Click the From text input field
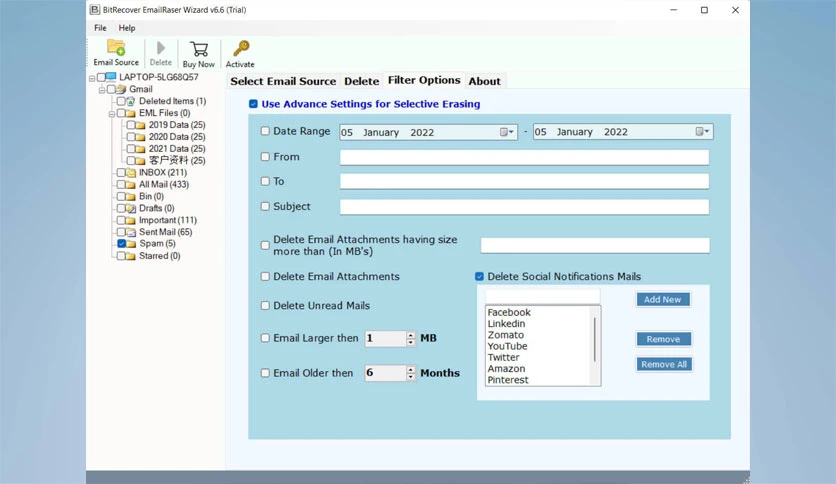836x484 pixels. pos(525,157)
